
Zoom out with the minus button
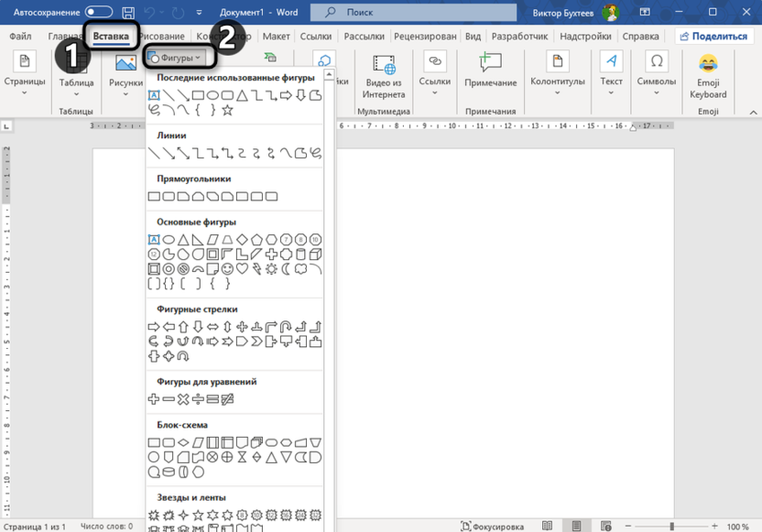click(x=628, y=526)
